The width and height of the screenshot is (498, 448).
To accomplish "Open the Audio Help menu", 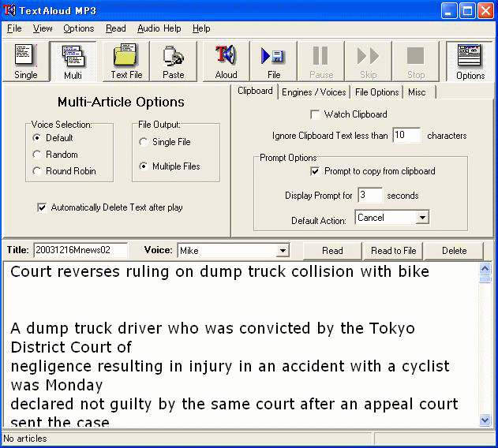I will (159, 28).
